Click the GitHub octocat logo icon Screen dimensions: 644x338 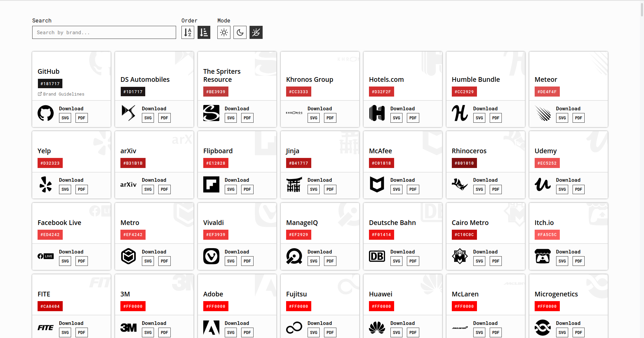46,113
